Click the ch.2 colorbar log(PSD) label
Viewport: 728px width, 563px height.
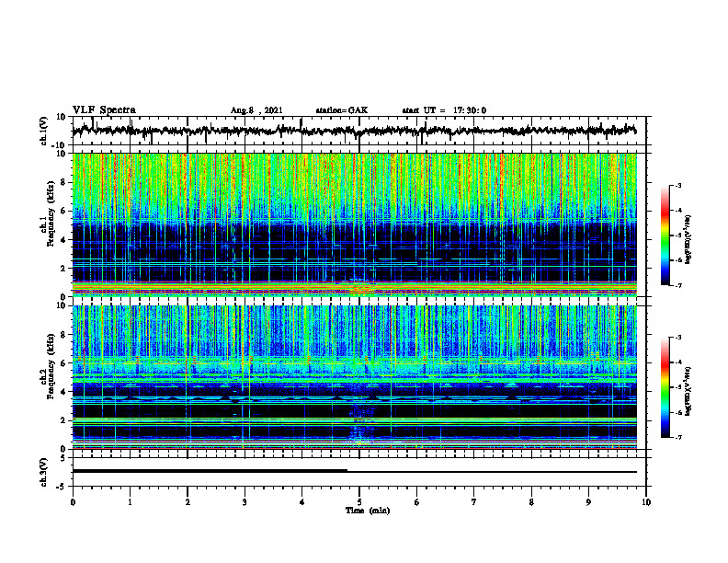688,390
